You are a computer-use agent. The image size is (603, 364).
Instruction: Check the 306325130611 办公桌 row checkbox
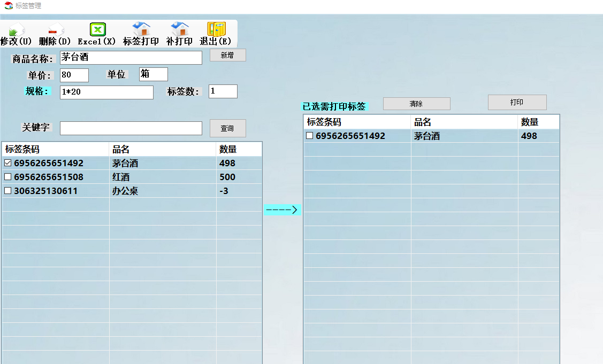coord(7,191)
